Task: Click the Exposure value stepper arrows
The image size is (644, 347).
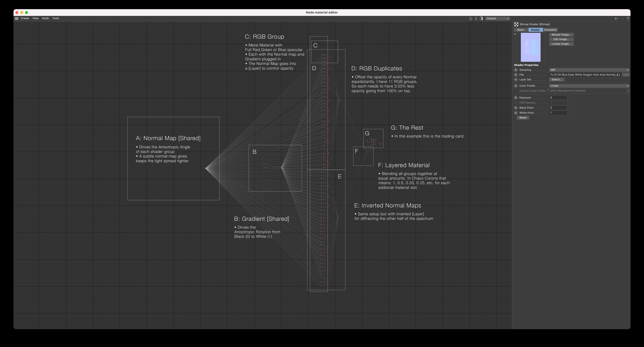Action: click(x=567, y=98)
